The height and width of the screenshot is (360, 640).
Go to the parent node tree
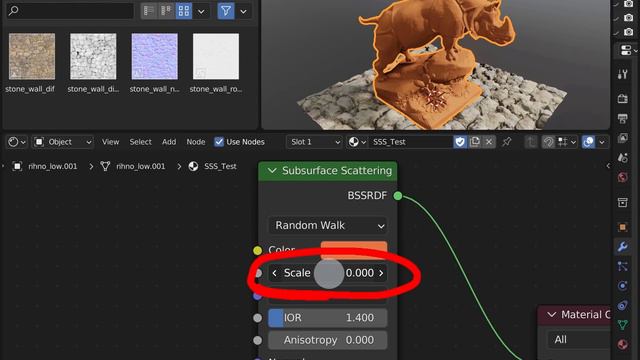point(531,142)
